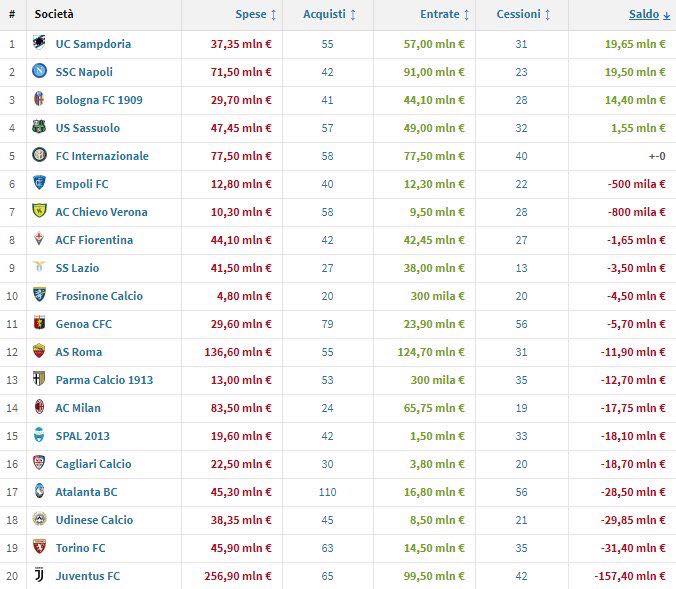Sort table by Acquisti column

(x=329, y=15)
